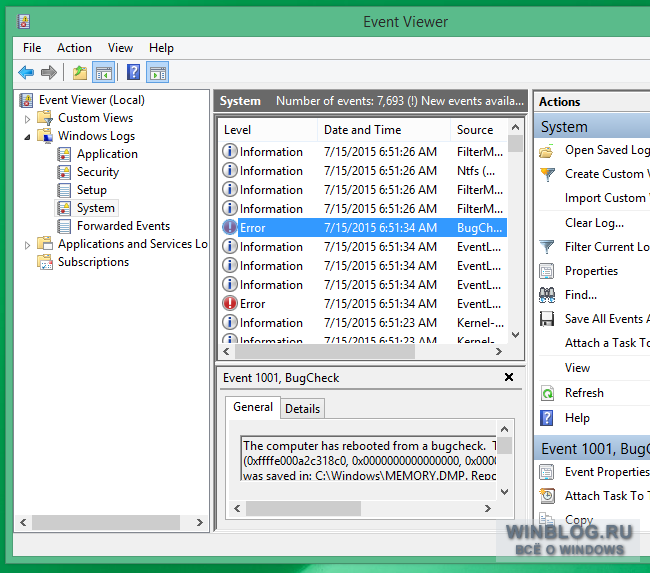
Task: Click the Properties icon in Actions pane
Action: click(546, 271)
